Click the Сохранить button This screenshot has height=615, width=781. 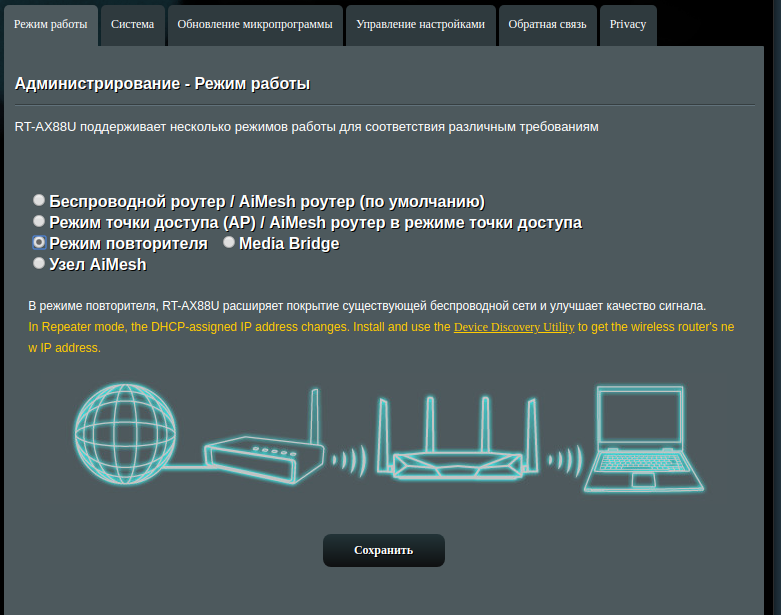(x=384, y=550)
